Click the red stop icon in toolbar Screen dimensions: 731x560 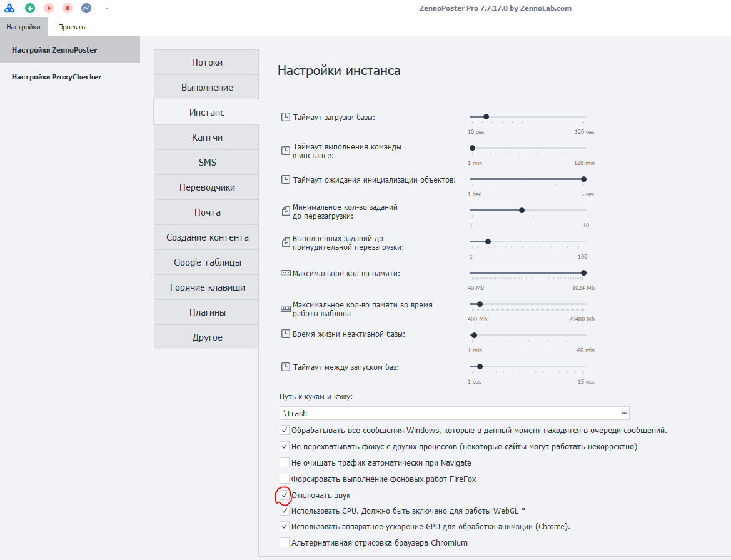click(68, 8)
